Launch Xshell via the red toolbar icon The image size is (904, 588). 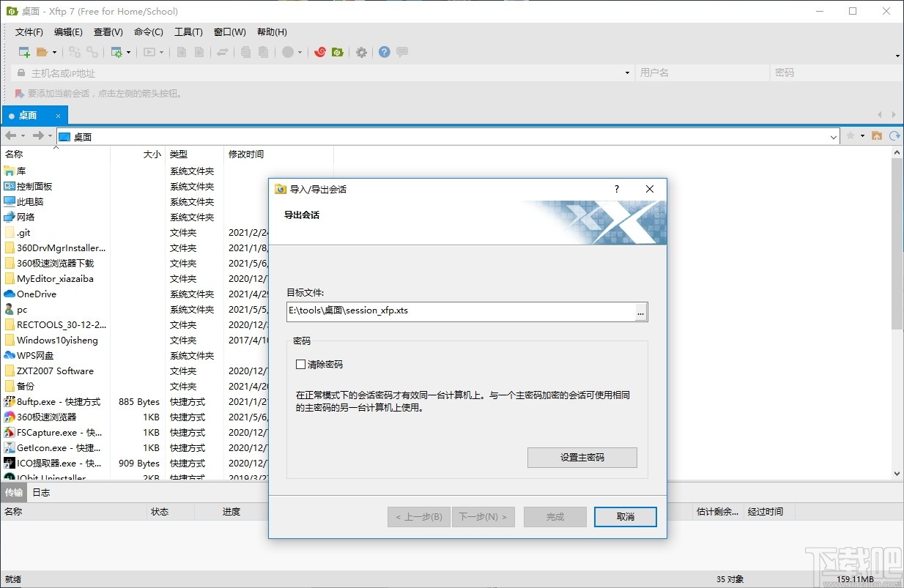pos(320,52)
